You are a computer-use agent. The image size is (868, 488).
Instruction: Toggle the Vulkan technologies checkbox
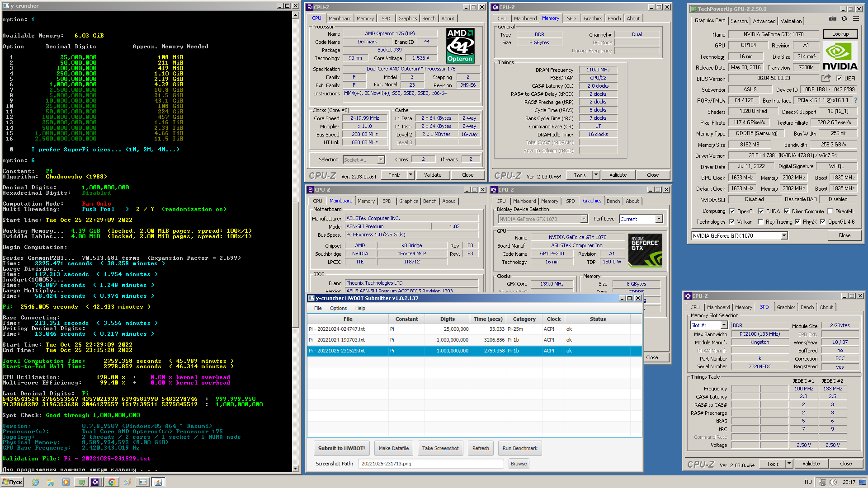point(732,221)
